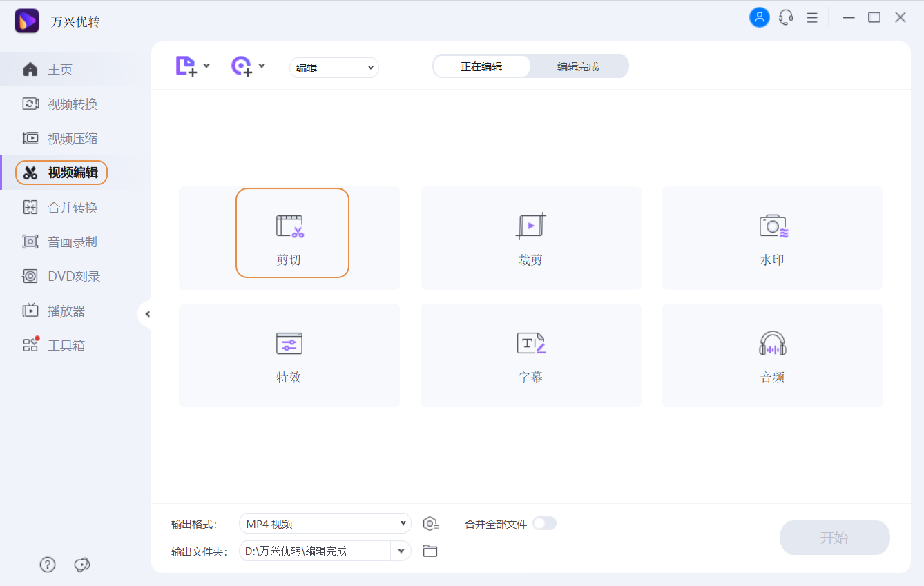This screenshot has width=924, height=586.
Task: Open the help question mark icon
Action: click(48, 565)
